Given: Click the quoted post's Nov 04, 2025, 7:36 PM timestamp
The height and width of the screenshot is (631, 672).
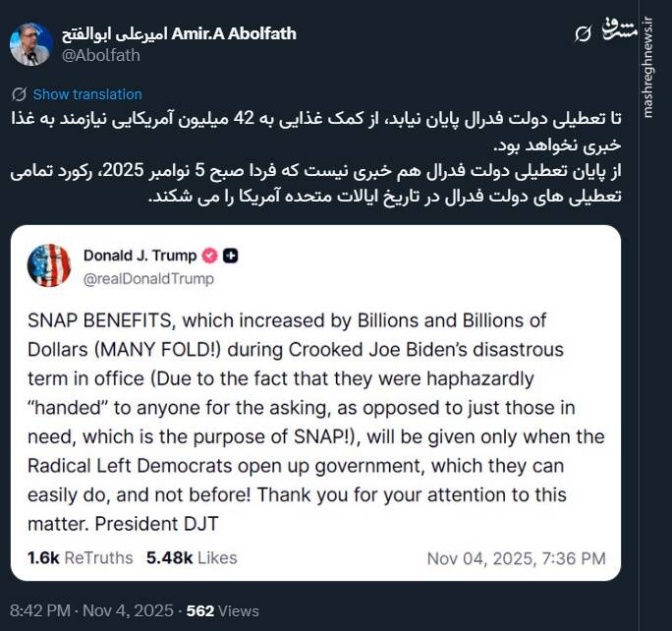Looking at the screenshot, I should [516, 558].
